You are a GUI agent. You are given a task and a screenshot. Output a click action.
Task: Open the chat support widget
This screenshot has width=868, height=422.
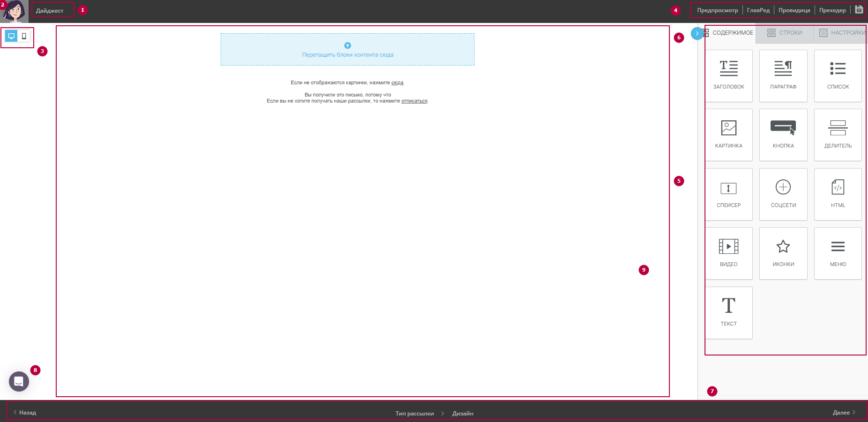(19, 382)
